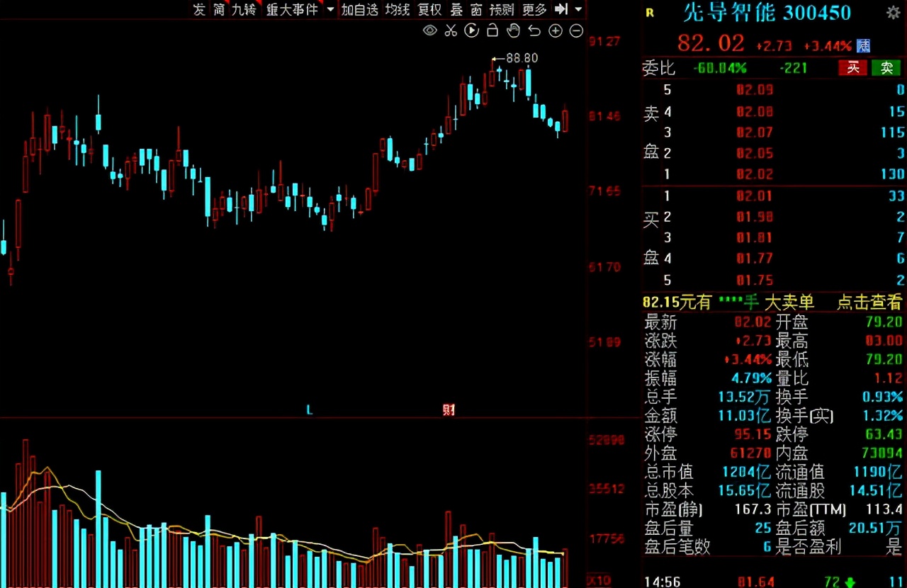The width and height of the screenshot is (907, 588).
Task: Click sell level 1 row with volume 130
Action: pyautogui.click(x=774, y=174)
